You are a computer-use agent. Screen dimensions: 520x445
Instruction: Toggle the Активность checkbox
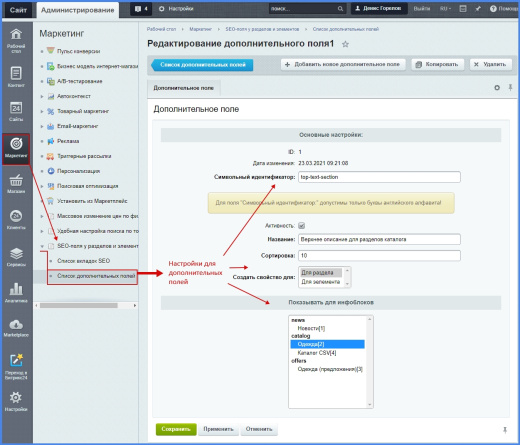point(301,226)
